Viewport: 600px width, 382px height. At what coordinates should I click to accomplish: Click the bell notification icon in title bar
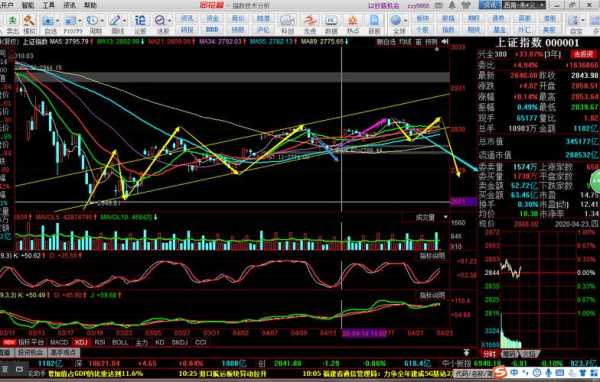click(452, 5)
